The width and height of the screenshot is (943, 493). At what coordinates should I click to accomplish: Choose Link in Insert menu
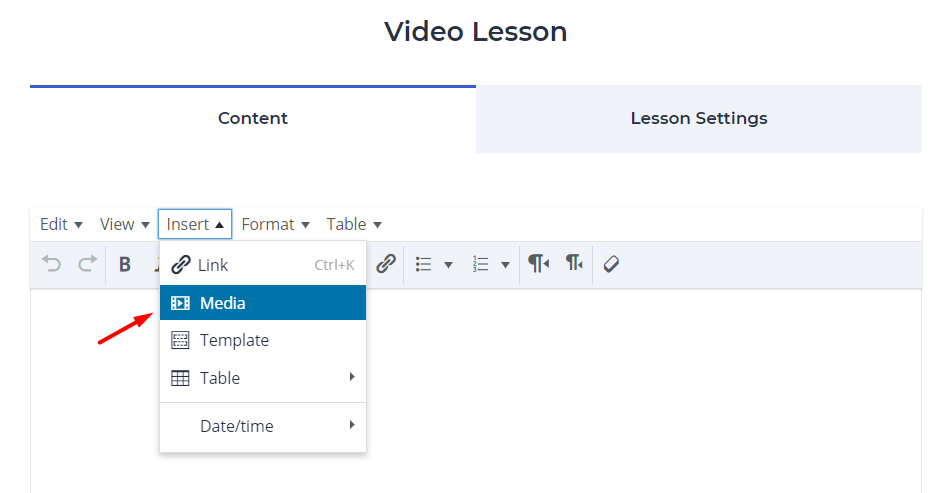click(263, 265)
